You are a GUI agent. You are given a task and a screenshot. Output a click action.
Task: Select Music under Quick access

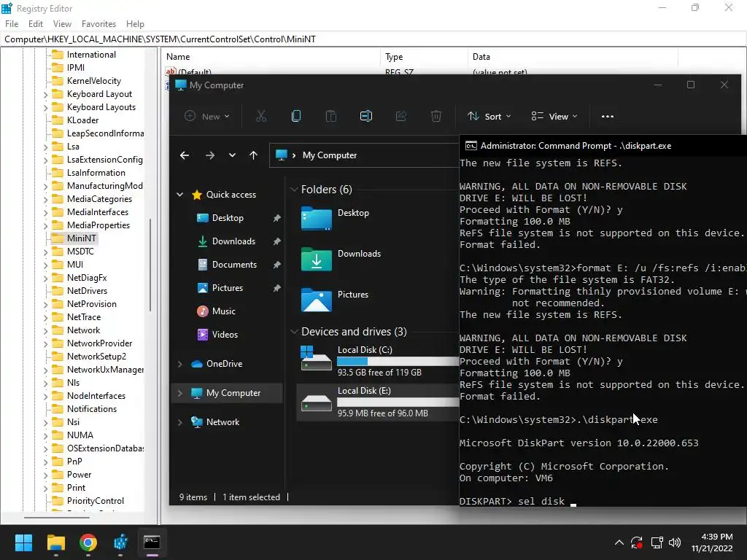click(x=223, y=311)
